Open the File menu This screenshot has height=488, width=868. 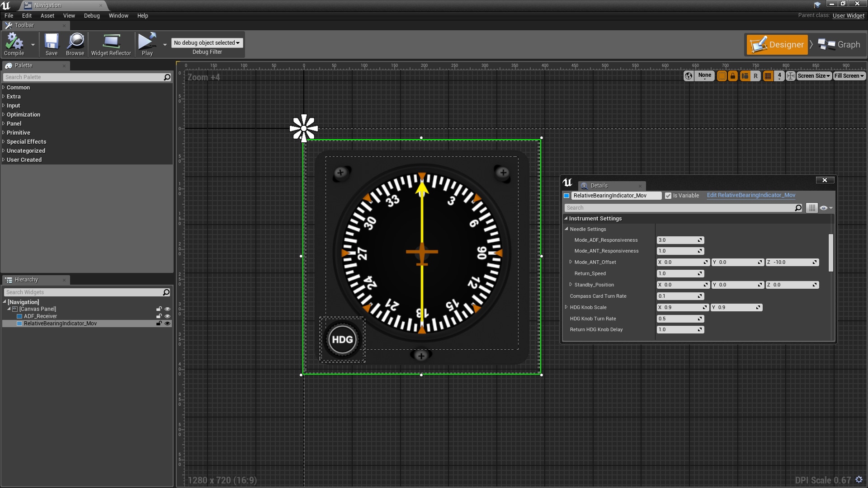click(9, 16)
